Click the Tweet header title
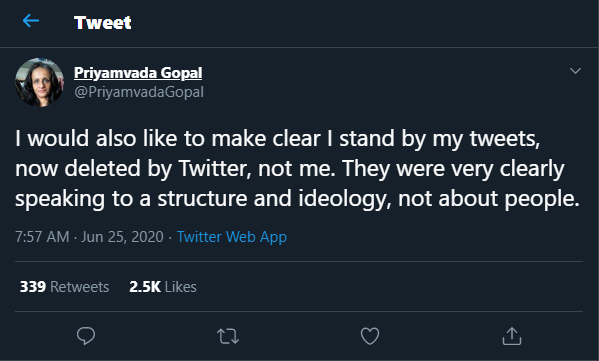The height and width of the screenshot is (361, 599). coord(102,23)
